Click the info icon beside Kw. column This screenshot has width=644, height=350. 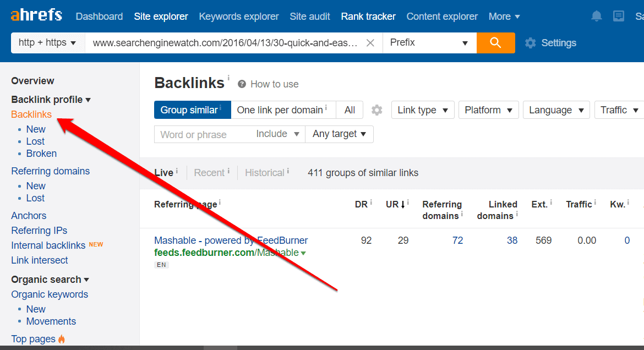(628, 202)
